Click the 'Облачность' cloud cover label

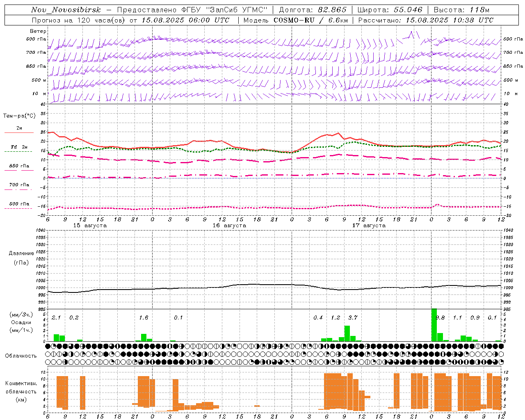tap(21, 356)
